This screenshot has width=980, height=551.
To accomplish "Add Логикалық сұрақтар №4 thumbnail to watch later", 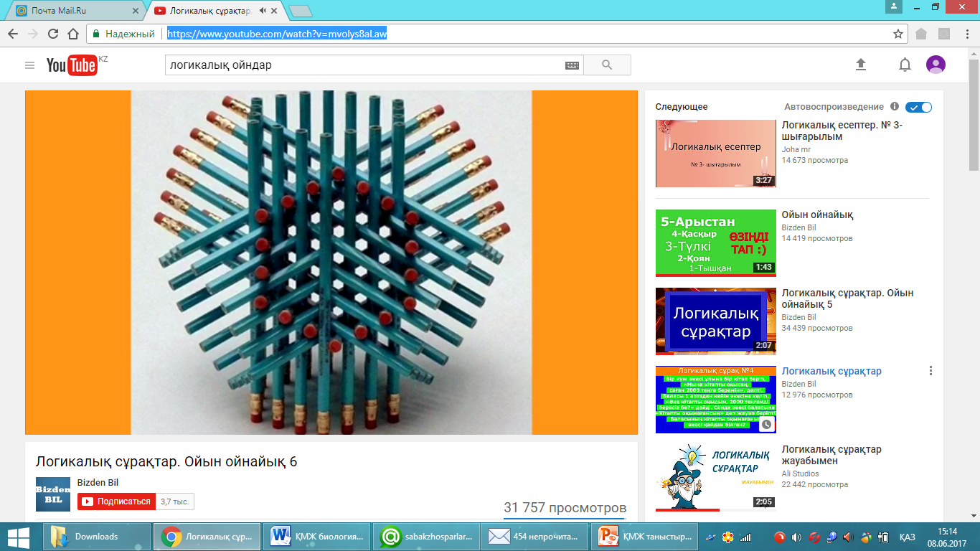I will point(767,424).
